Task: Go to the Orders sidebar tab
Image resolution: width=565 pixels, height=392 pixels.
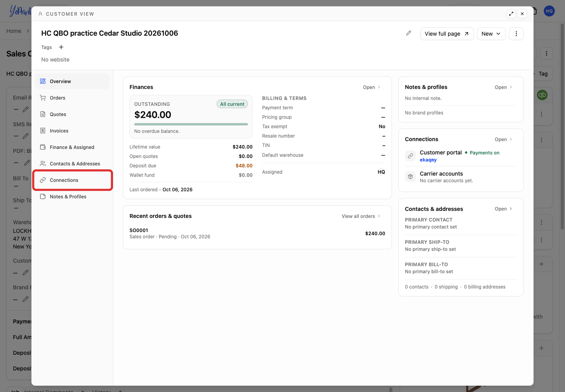Action: [73, 98]
